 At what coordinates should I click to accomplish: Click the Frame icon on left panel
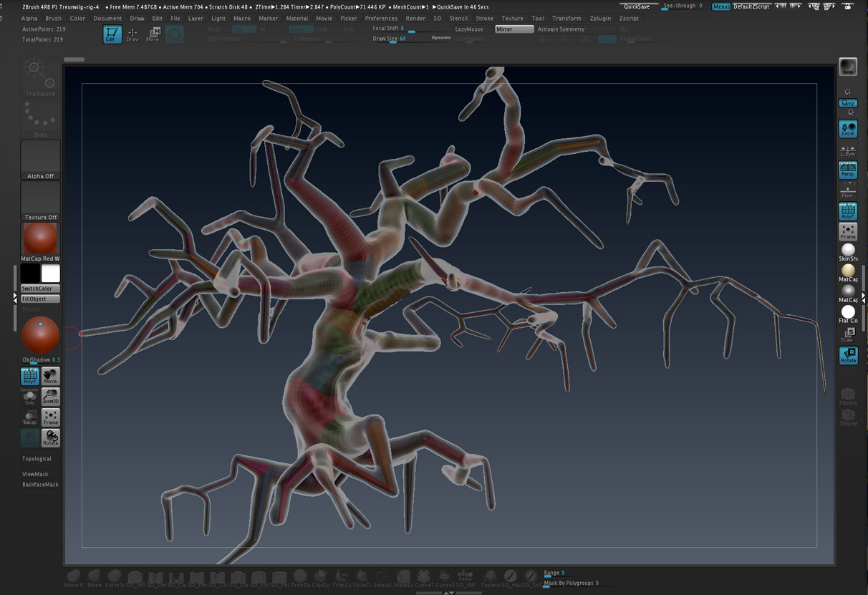[50, 417]
